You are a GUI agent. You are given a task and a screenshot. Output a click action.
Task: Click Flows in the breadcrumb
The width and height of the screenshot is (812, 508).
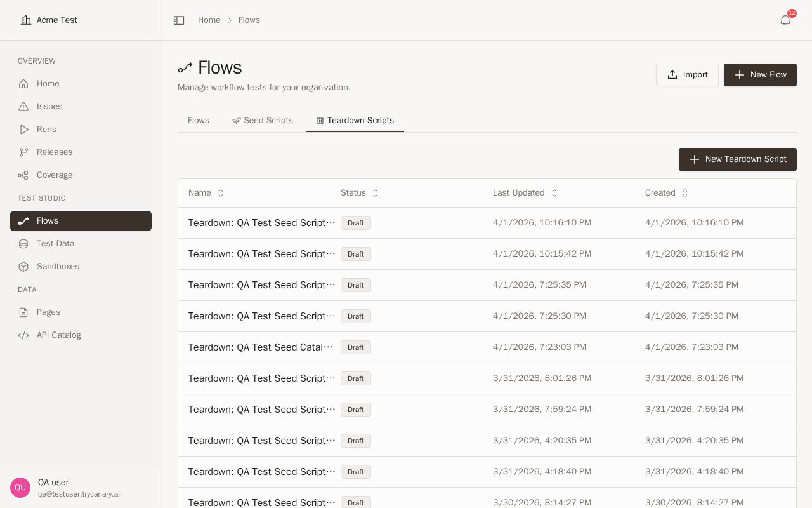pos(249,20)
